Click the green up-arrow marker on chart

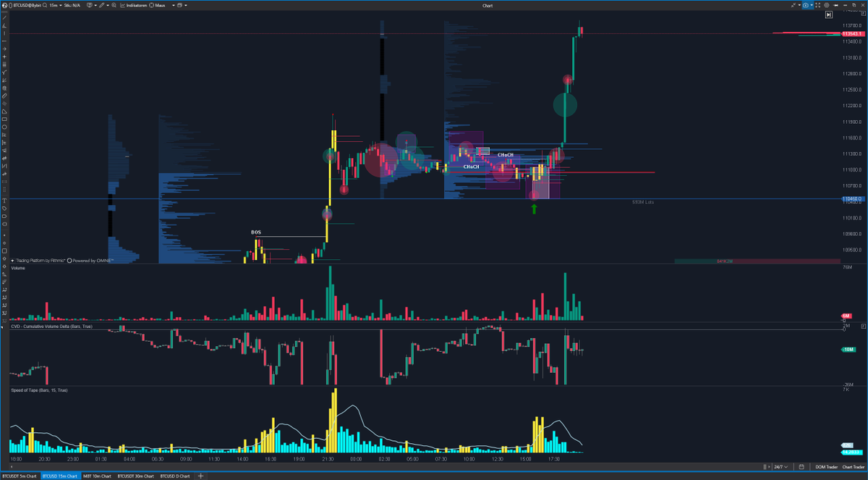click(535, 209)
